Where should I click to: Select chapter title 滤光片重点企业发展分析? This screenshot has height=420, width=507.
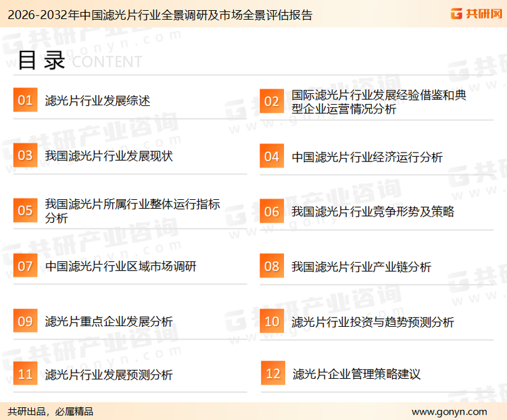pyautogui.click(x=109, y=321)
